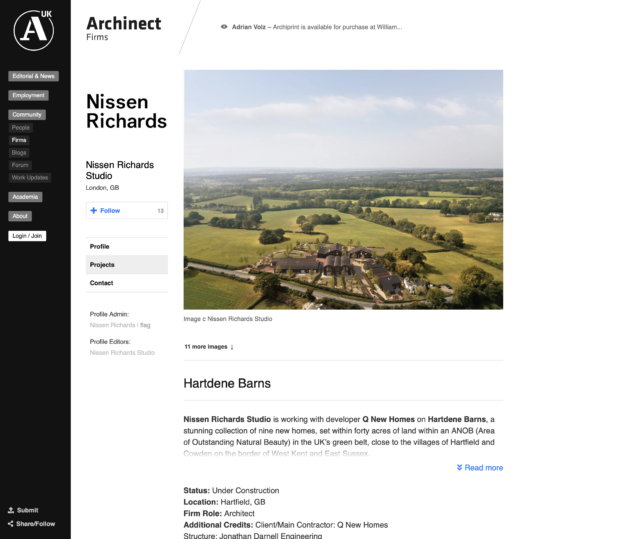The height and width of the screenshot is (539, 640).
Task: Click the double-chevron icon beside Read more
Action: tap(459, 468)
